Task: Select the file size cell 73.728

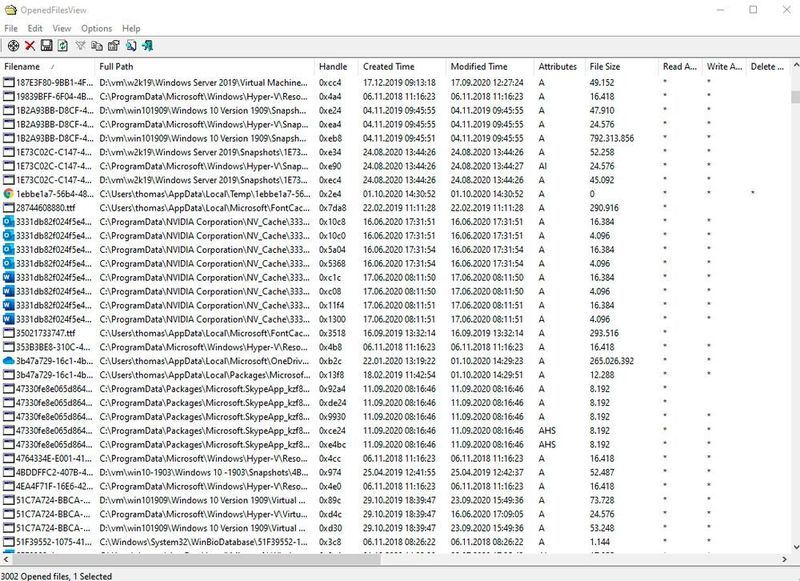Action: (602, 500)
